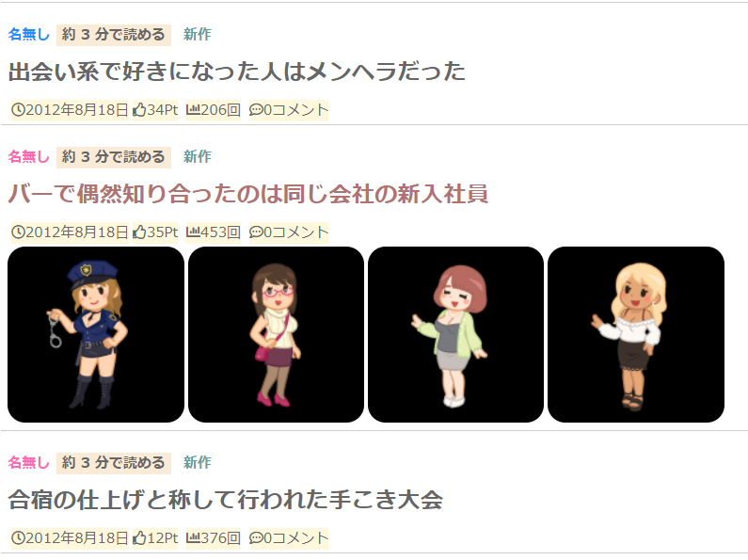Click the policewoman character thumbnail
The image size is (748, 560).
(96, 334)
